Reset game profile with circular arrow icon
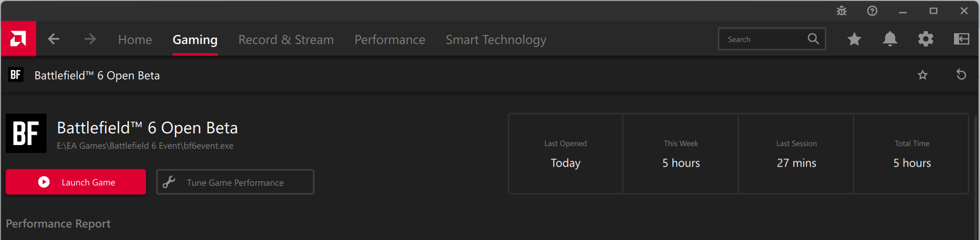 pos(961,75)
